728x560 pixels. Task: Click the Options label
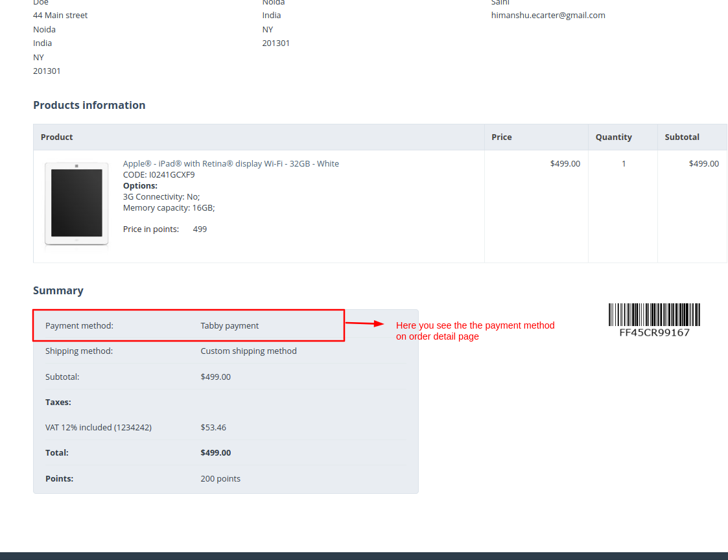140,186
